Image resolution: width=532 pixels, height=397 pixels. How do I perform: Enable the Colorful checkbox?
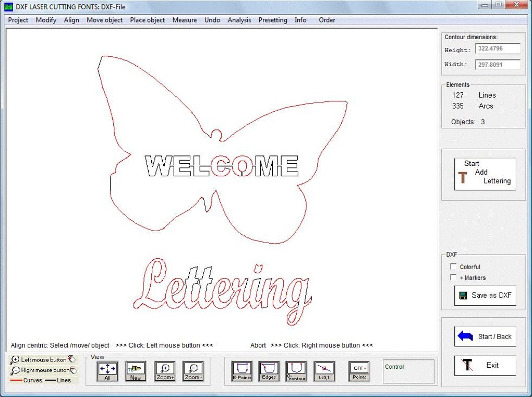[x=453, y=267]
